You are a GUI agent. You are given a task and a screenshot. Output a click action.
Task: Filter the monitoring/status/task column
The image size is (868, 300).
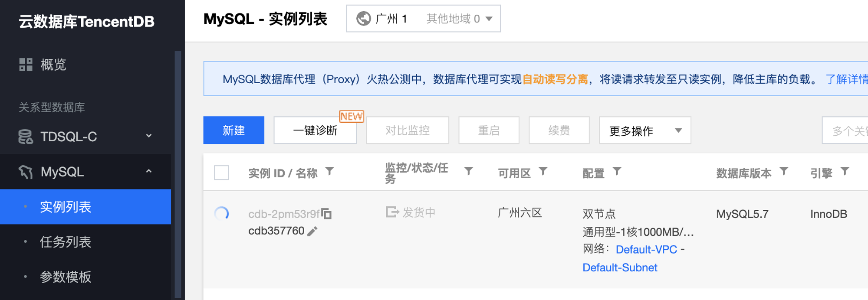click(469, 171)
